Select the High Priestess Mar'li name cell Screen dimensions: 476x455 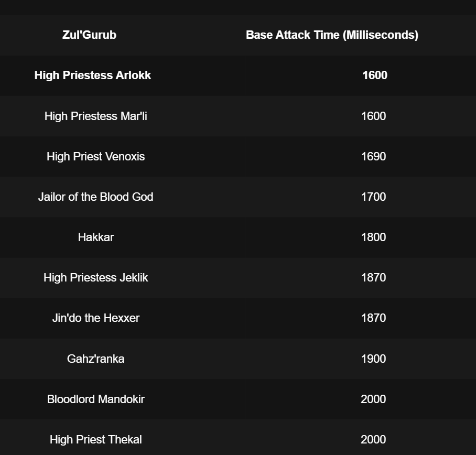coord(95,116)
